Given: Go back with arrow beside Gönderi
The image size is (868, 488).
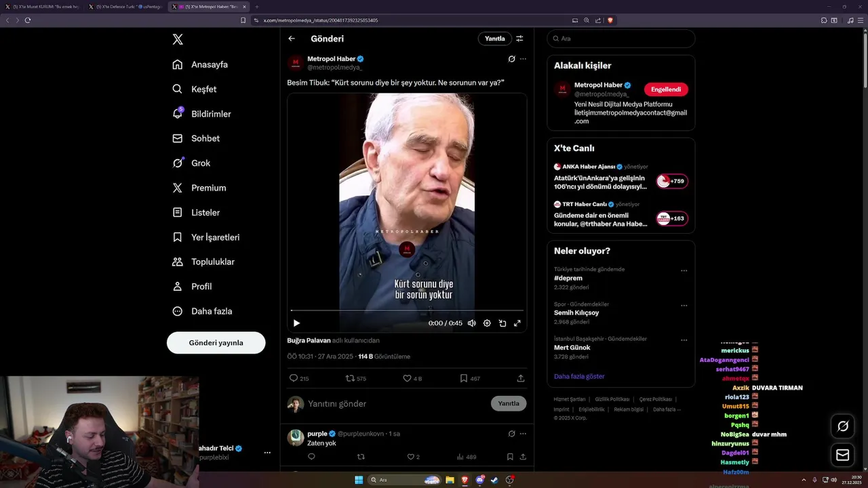Looking at the screenshot, I should [292, 39].
